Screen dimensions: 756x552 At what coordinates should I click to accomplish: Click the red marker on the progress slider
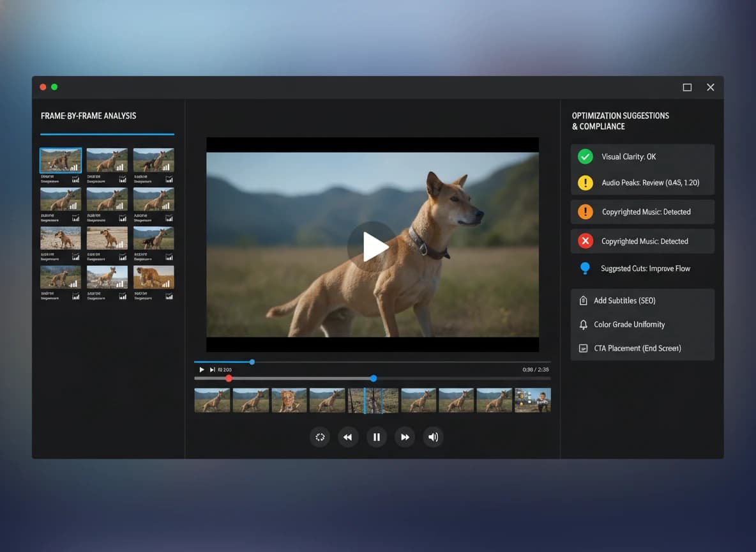(x=229, y=378)
